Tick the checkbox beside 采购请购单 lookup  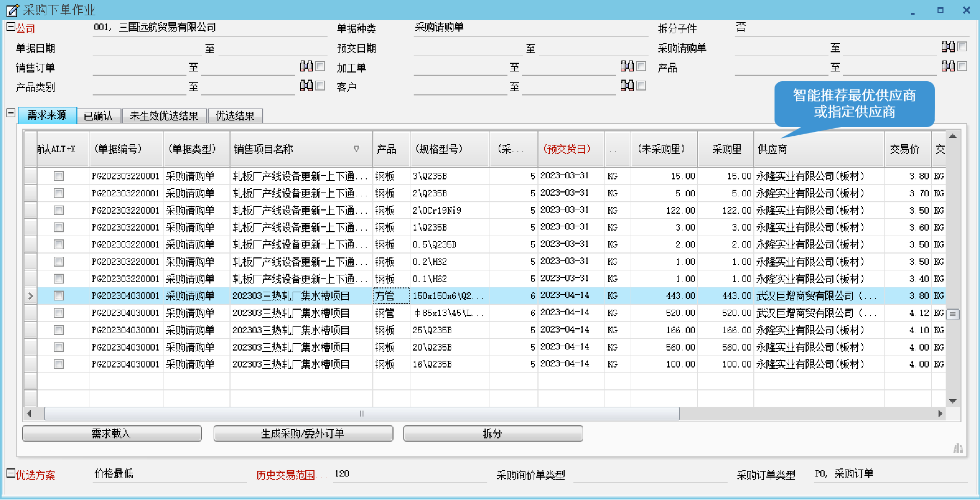(963, 46)
